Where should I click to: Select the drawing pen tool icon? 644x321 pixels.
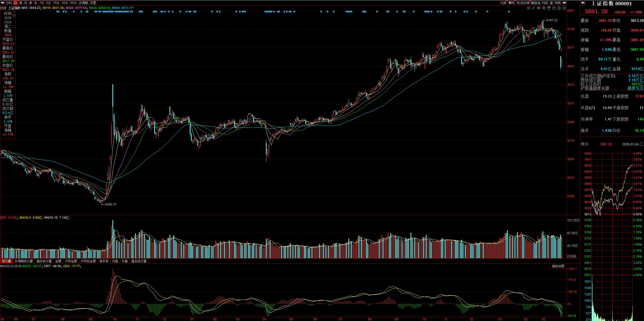[x=533, y=8]
